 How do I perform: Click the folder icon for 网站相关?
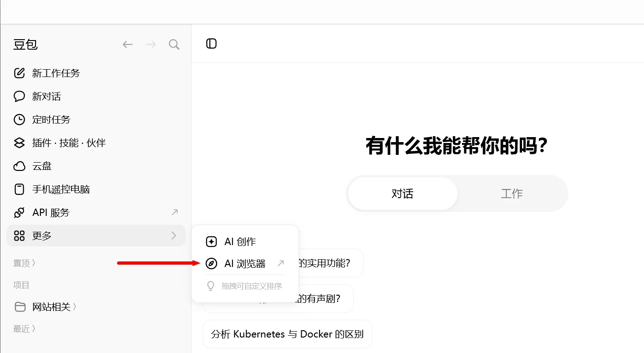click(x=20, y=307)
